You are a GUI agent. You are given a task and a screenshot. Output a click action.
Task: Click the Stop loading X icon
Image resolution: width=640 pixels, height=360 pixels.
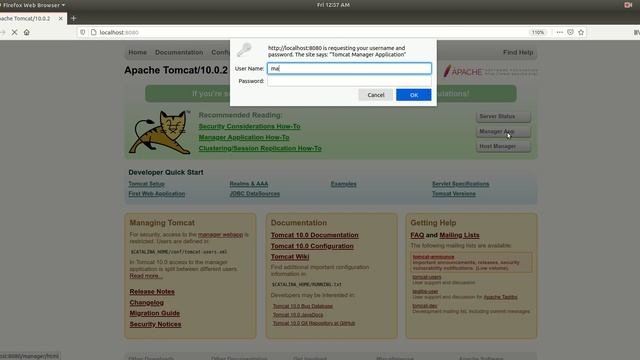[14, 32]
